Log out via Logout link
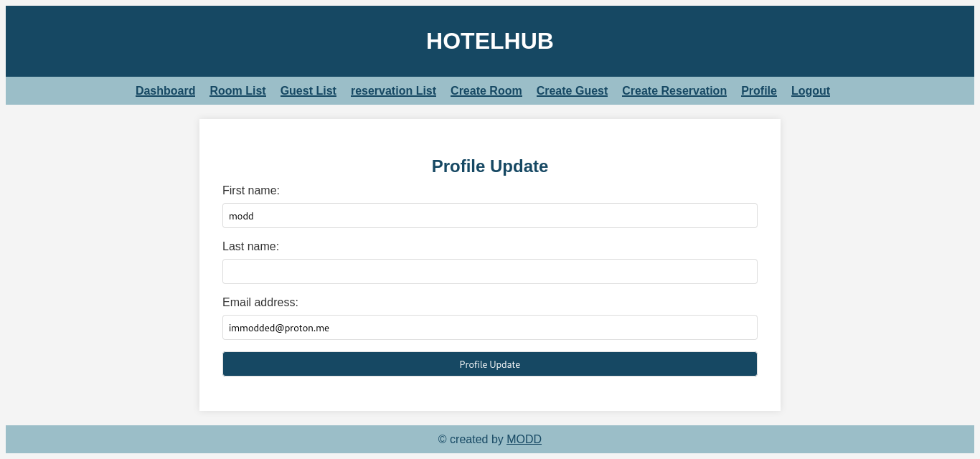This screenshot has width=980, height=459. pyautogui.click(x=811, y=91)
